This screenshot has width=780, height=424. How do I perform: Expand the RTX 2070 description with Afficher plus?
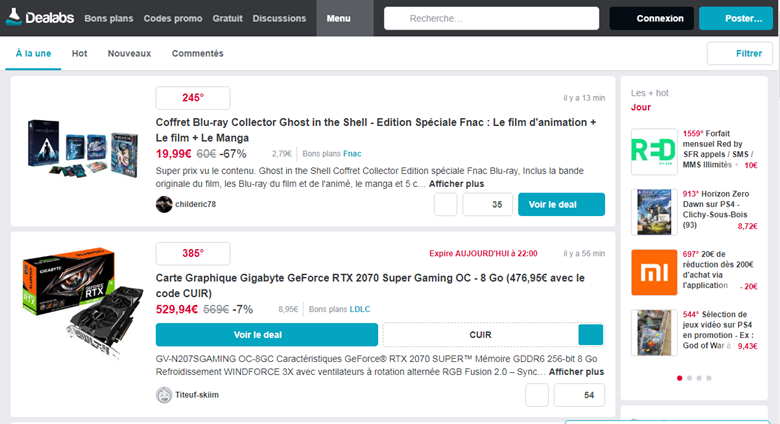[576, 371]
